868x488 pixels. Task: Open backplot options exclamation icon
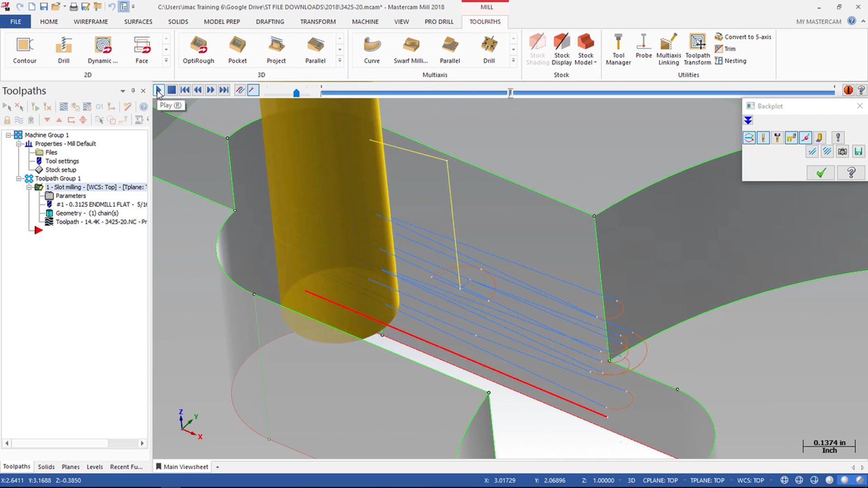tap(838, 138)
